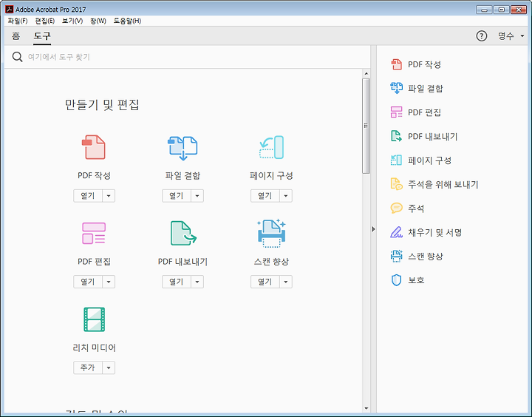Select the PDF 편집 icon in the right sidebar
532x417 pixels.
pos(396,112)
